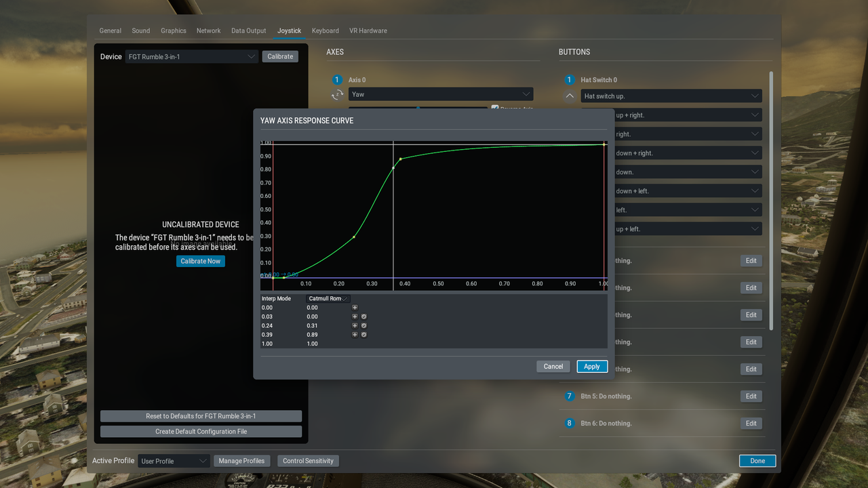The width and height of the screenshot is (868, 488).
Task: Click the blue numbered badge next to Axis 0
Action: 337,79
